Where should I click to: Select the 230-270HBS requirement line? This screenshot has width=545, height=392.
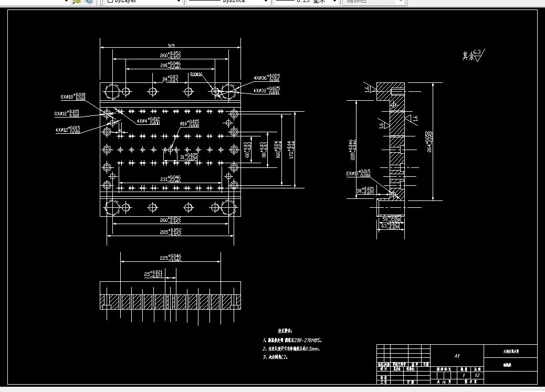(x=292, y=340)
